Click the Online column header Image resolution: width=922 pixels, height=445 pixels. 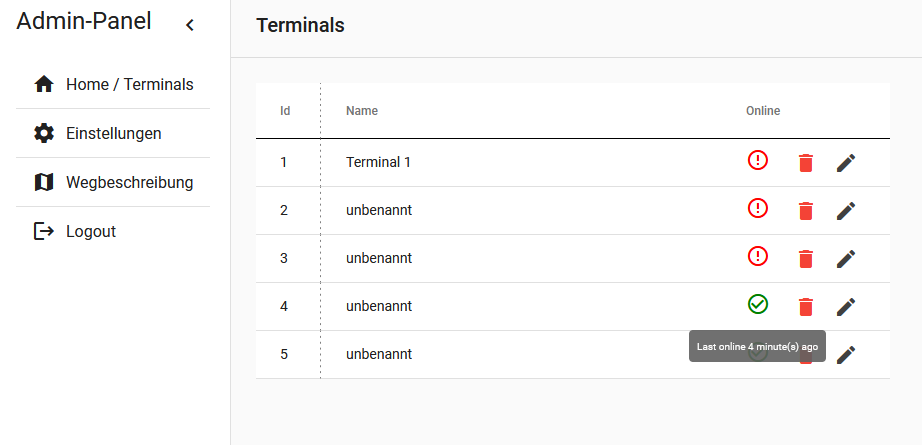click(763, 111)
